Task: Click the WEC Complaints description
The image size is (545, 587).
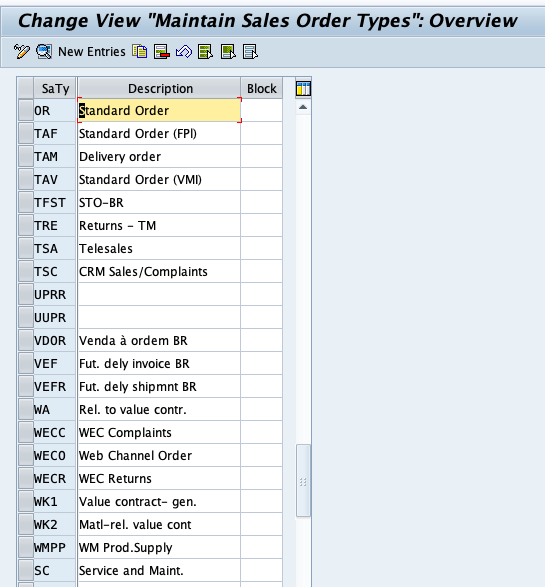Action: pos(159,432)
